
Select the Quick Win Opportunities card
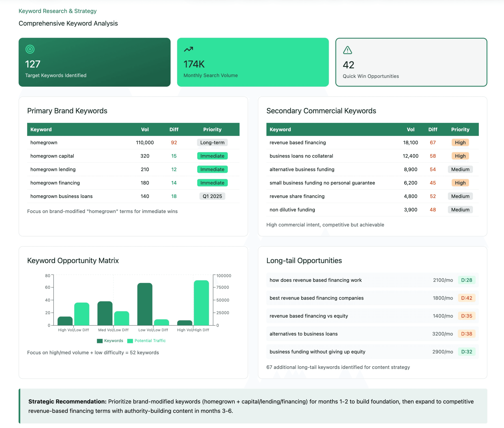click(x=411, y=62)
